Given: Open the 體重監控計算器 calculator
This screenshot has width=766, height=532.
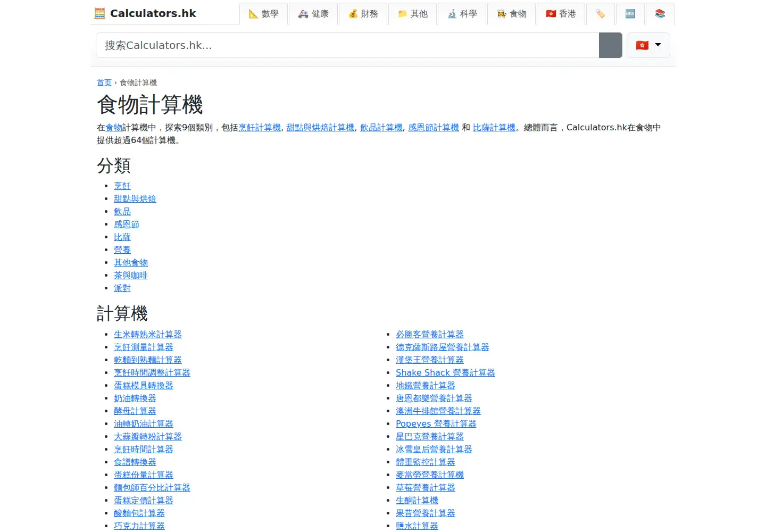Looking at the screenshot, I should point(426,462).
